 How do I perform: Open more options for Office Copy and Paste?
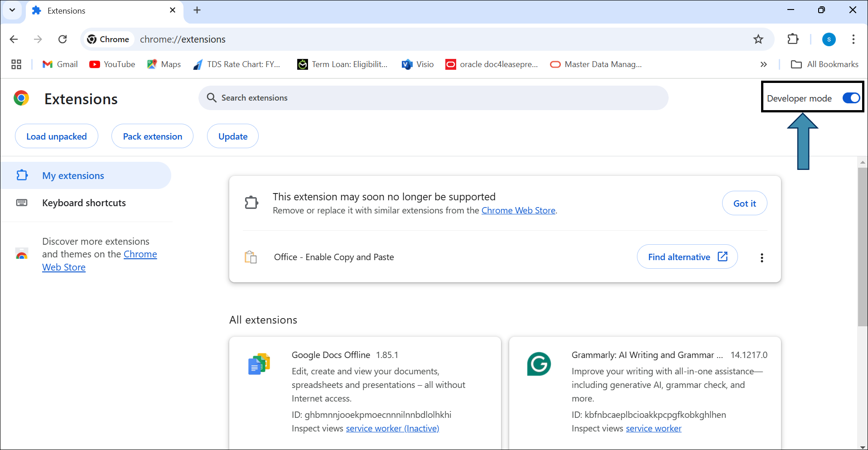tap(762, 257)
